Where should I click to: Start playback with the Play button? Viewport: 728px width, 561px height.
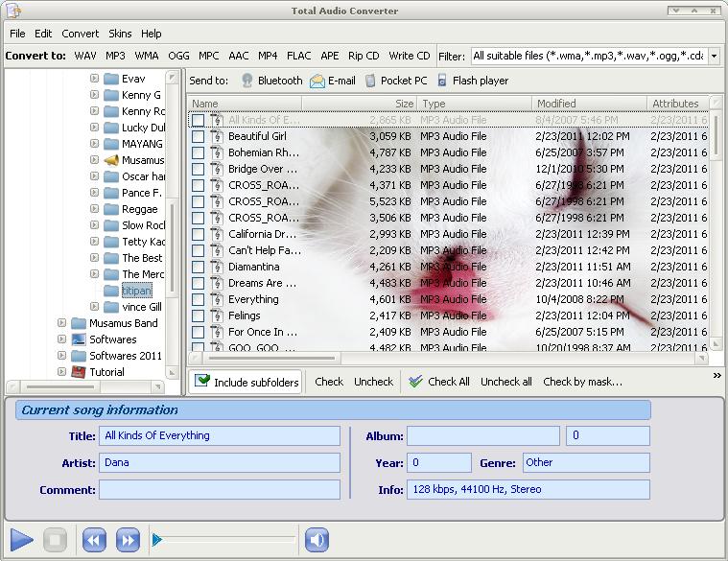22,540
